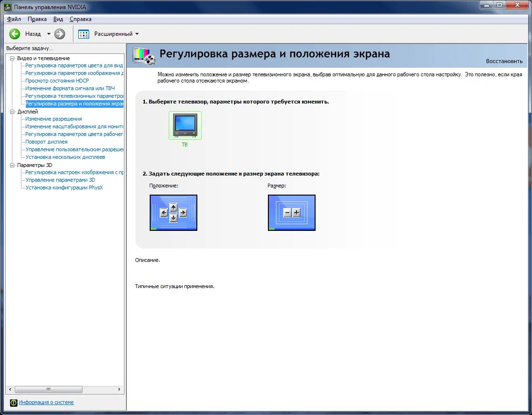
Task: Select the ТВ television icon
Action: coord(185,125)
